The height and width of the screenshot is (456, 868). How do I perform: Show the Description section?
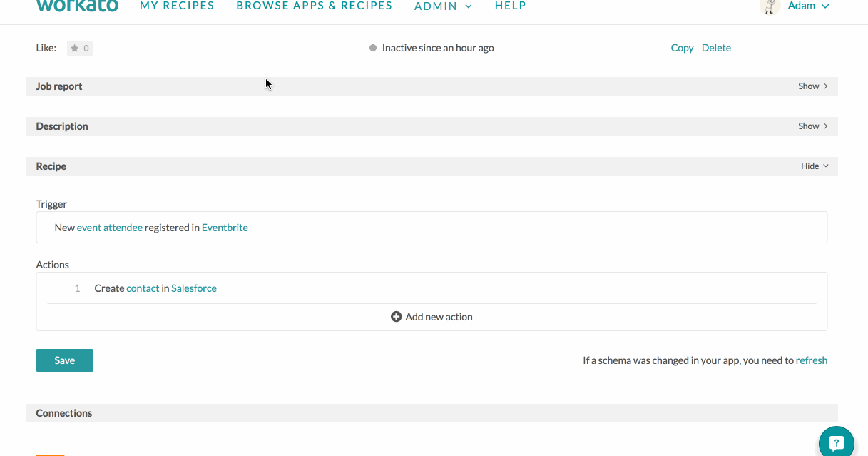pos(813,126)
